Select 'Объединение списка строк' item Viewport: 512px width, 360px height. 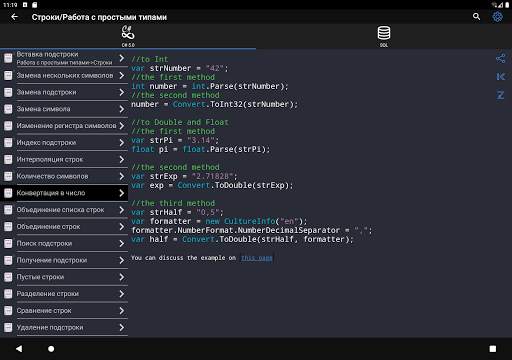[x=64, y=210]
